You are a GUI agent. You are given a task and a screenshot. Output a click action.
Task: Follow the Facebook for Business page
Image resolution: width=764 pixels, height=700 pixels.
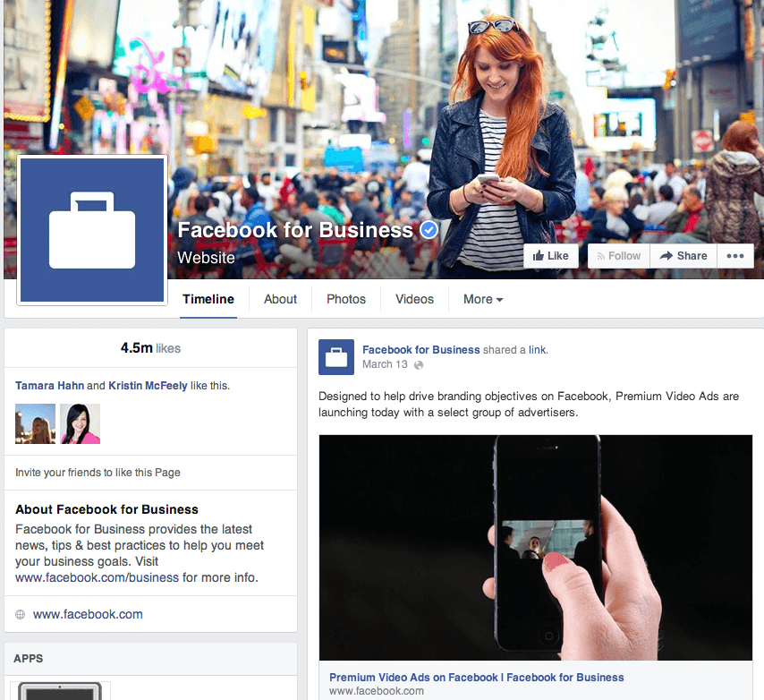tap(619, 256)
